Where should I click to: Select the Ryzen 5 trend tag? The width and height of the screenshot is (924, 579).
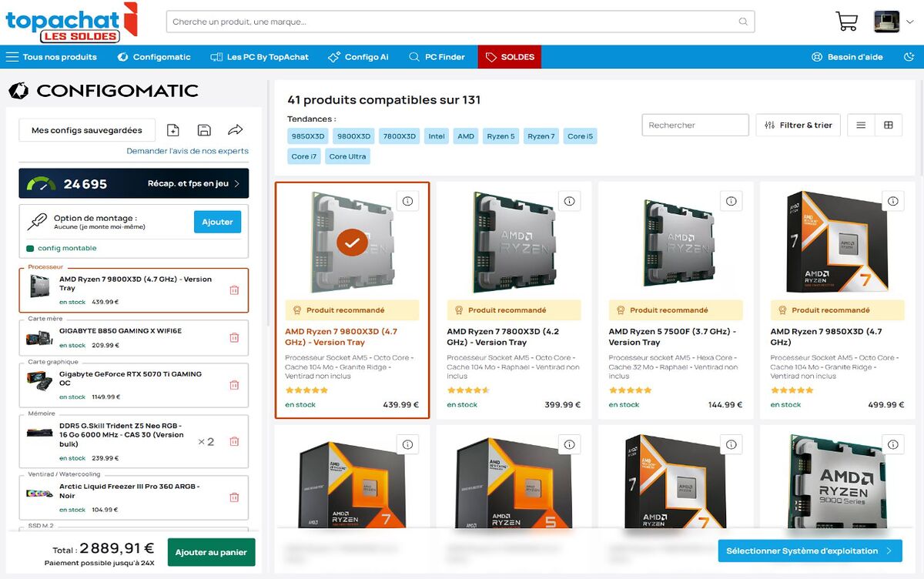(x=500, y=136)
